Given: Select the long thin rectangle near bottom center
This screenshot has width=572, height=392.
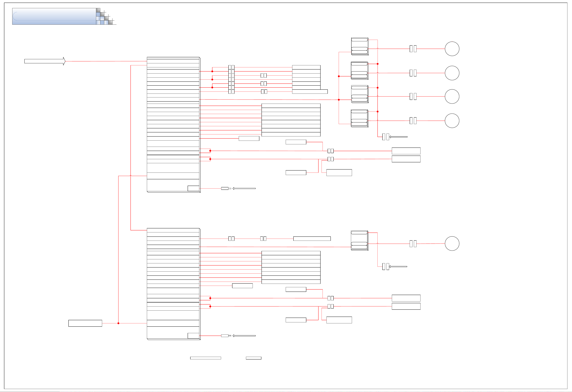Looking at the screenshot, I should pyautogui.click(x=205, y=358).
